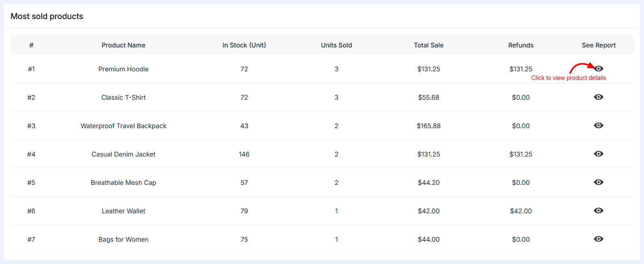644x264 pixels.
Task: Click the #4 rank cell
Action: pyautogui.click(x=31, y=154)
